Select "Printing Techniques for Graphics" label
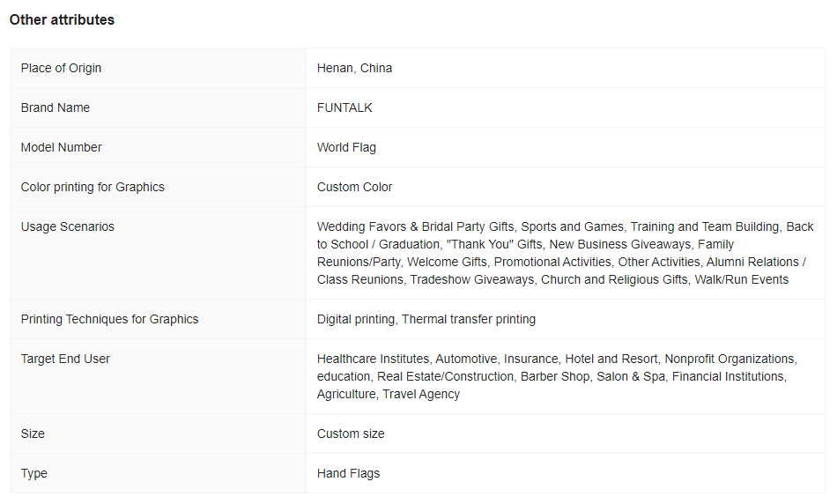 click(109, 319)
